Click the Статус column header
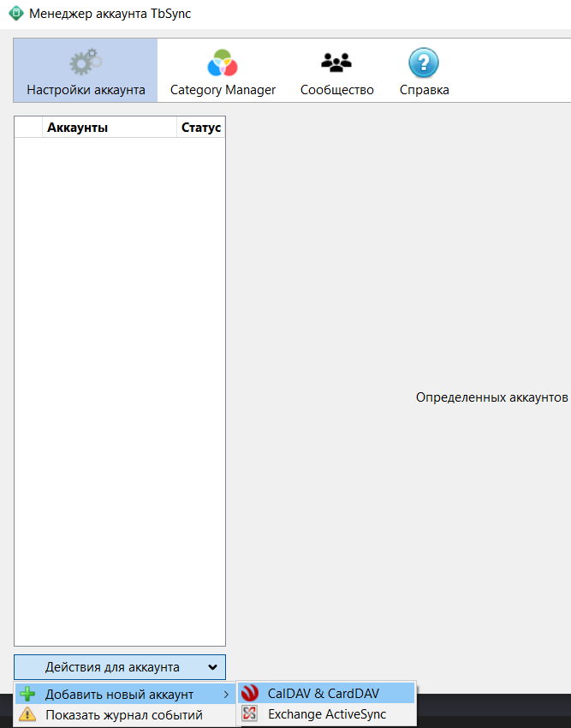Screen dimensions: 571x728 point(201,128)
